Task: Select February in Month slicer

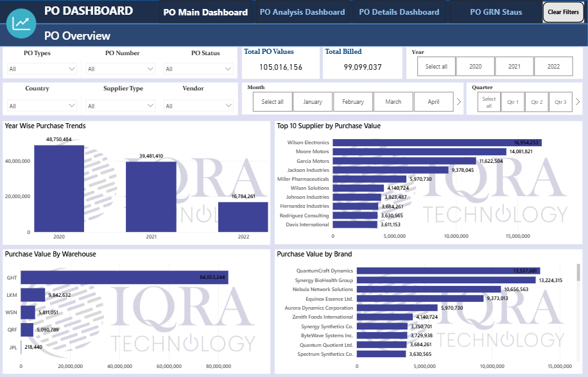Action: coord(353,102)
